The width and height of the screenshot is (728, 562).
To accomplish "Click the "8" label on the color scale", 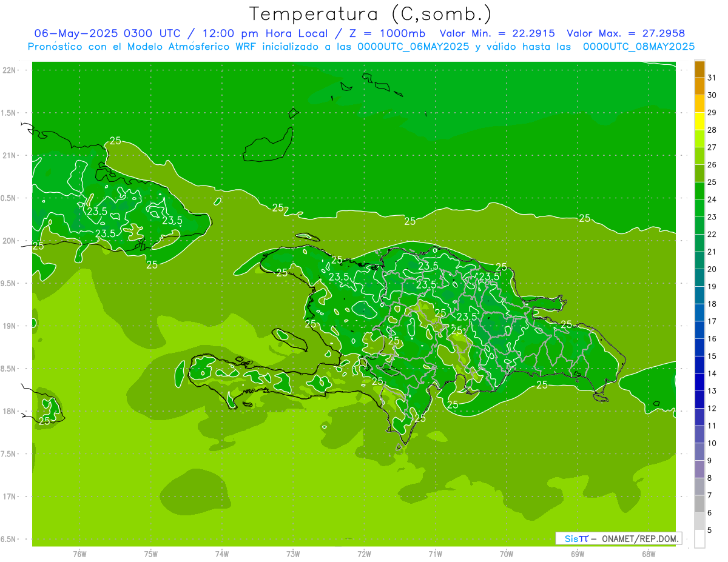I will point(709,478).
